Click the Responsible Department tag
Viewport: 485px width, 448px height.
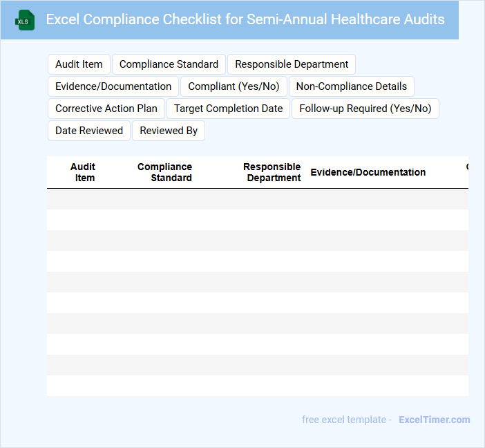292,64
